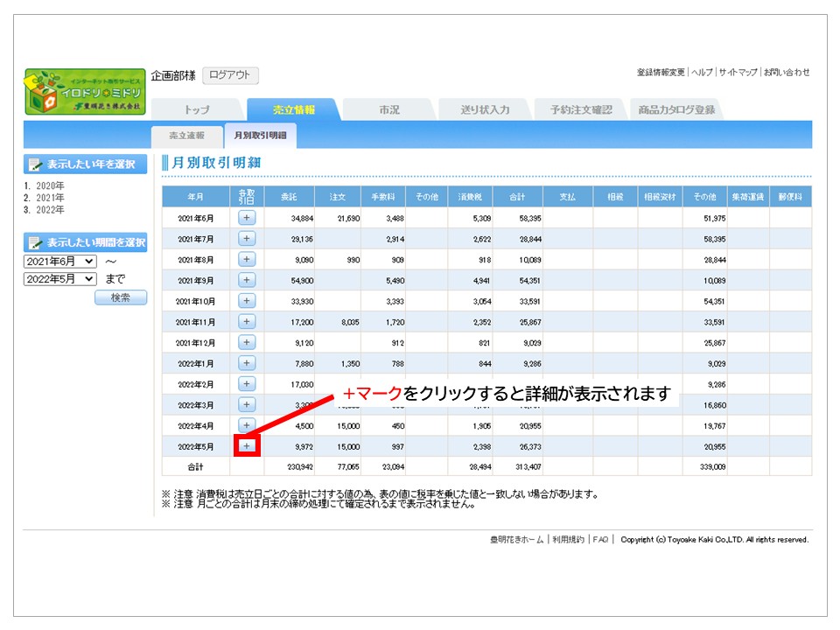Switch to the 市況 tab

(x=388, y=110)
